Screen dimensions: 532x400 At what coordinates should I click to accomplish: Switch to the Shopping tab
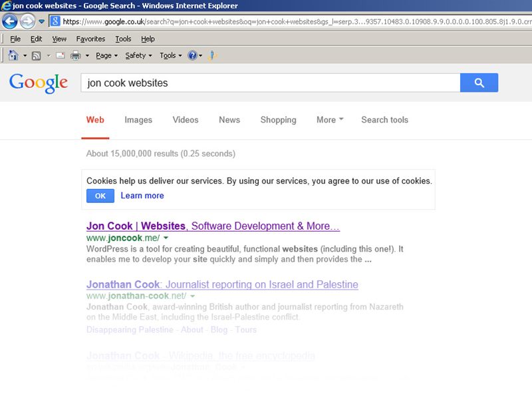pyautogui.click(x=278, y=120)
